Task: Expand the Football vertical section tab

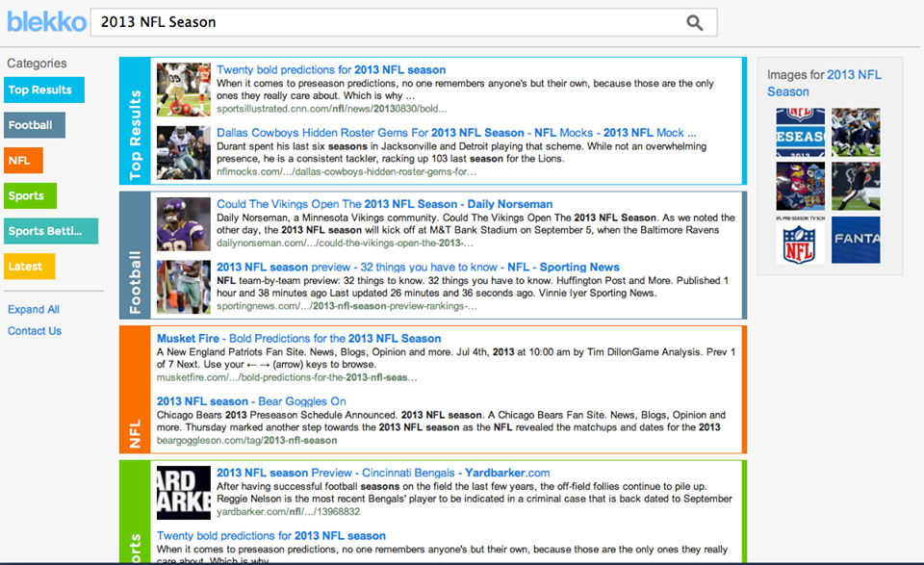Action: [x=135, y=255]
